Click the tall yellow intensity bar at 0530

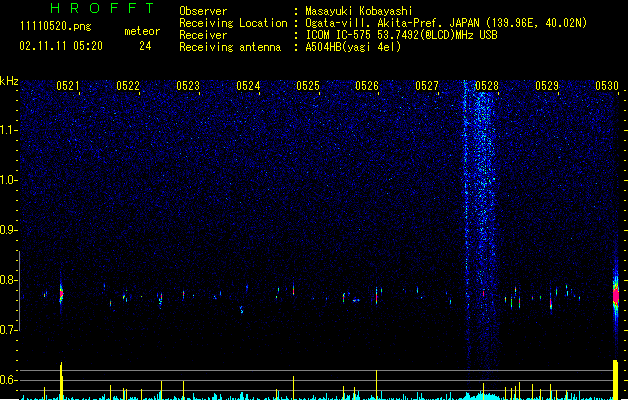point(616,380)
